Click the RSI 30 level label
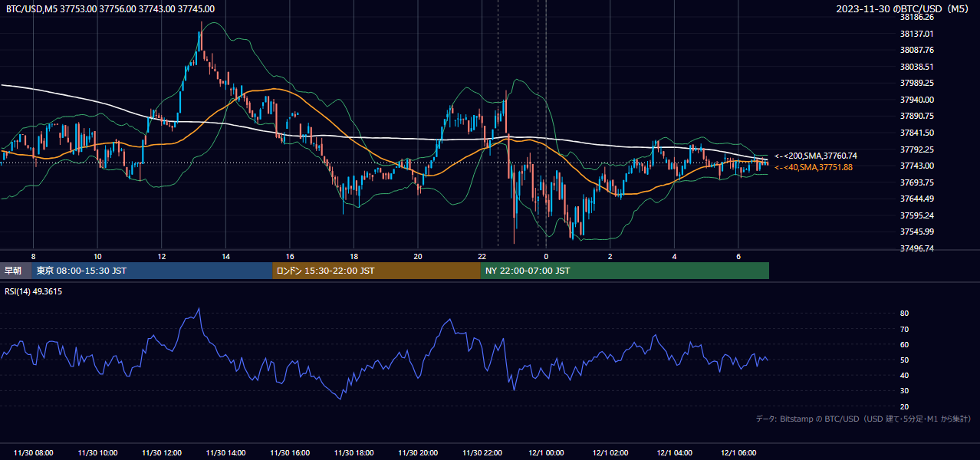The width and height of the screenshot is (980, 460). (x=905, y=391)
